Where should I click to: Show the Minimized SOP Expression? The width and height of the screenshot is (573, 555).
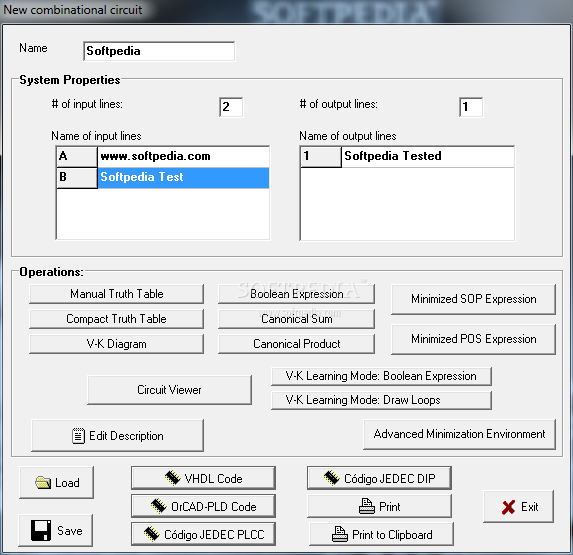[473, 299]
